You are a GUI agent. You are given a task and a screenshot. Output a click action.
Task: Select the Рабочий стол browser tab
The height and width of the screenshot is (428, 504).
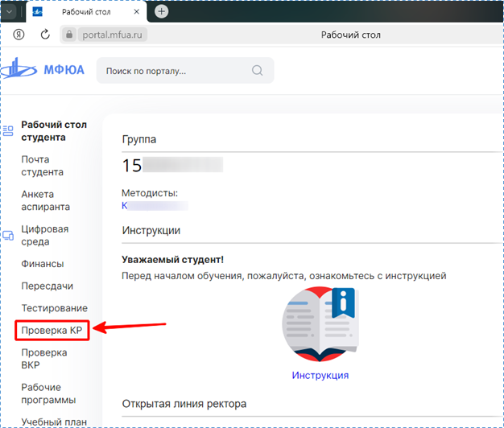pos(86,12)
